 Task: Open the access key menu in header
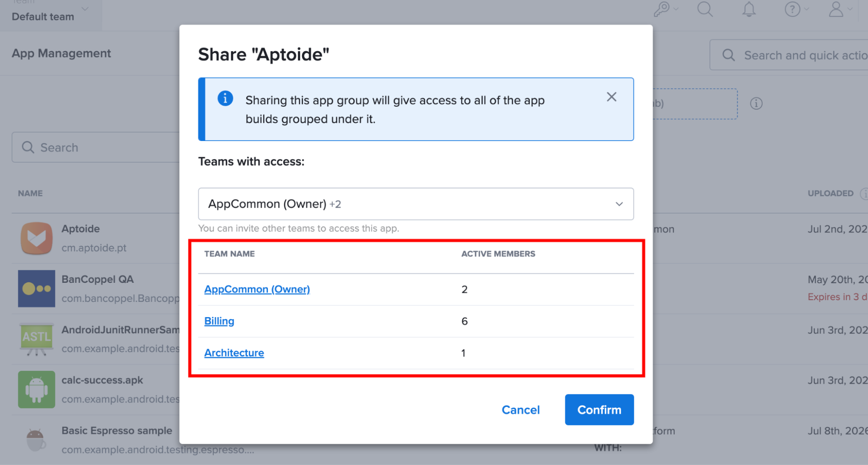click(x=665, y=9)
